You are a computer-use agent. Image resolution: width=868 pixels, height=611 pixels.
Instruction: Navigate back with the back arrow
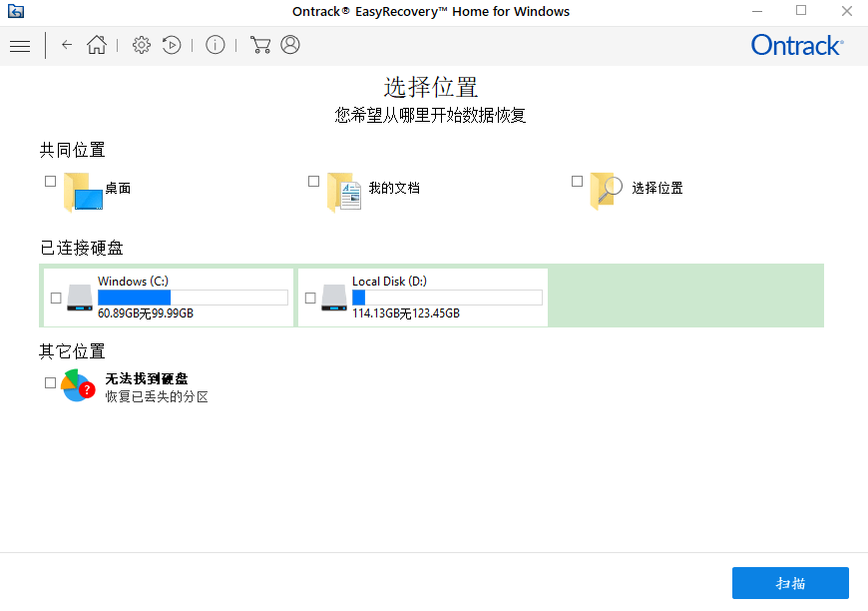click(66, 45)
